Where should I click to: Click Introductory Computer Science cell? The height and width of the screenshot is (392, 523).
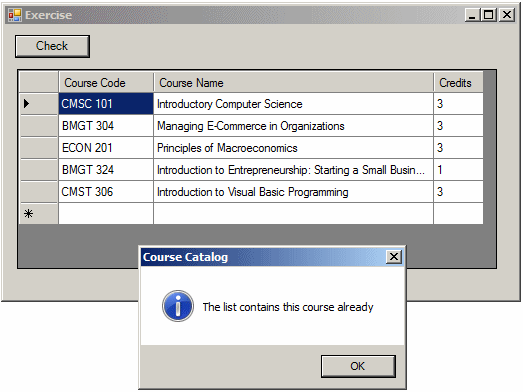click(x=293, y=104)
